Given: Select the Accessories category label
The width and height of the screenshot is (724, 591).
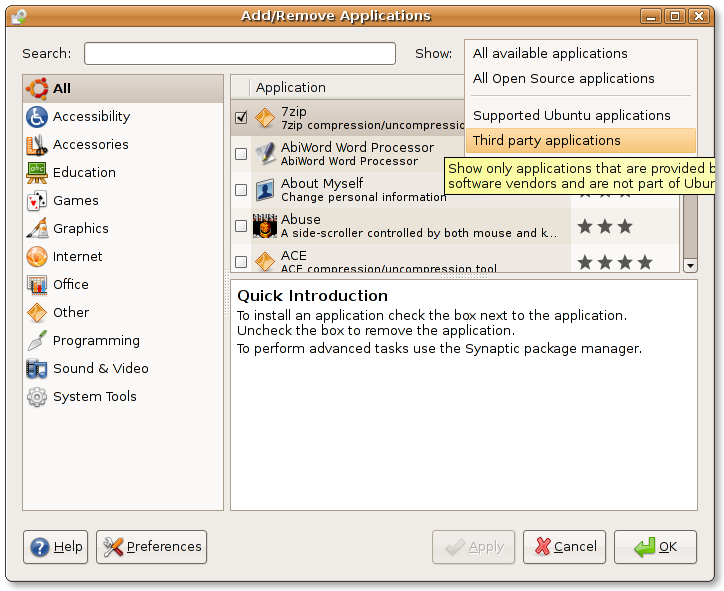Looking at the screenshot, I should coord(91,145).
